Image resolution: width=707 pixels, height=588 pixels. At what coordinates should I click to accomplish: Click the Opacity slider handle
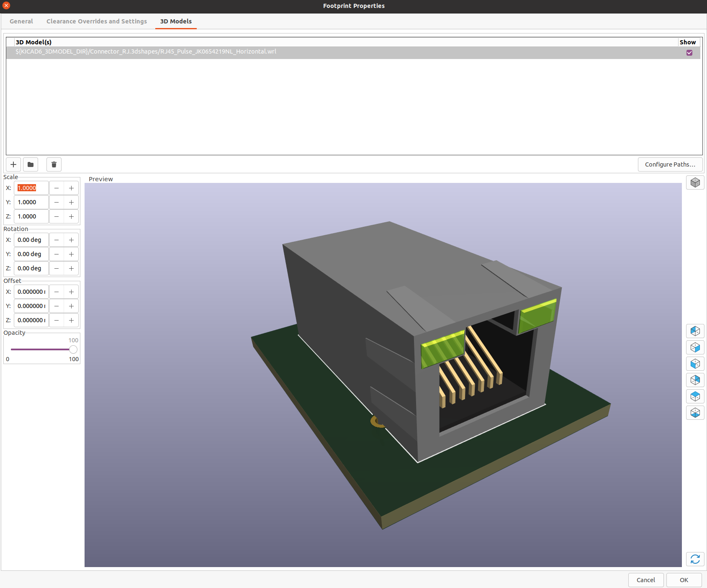click(73, 349)
